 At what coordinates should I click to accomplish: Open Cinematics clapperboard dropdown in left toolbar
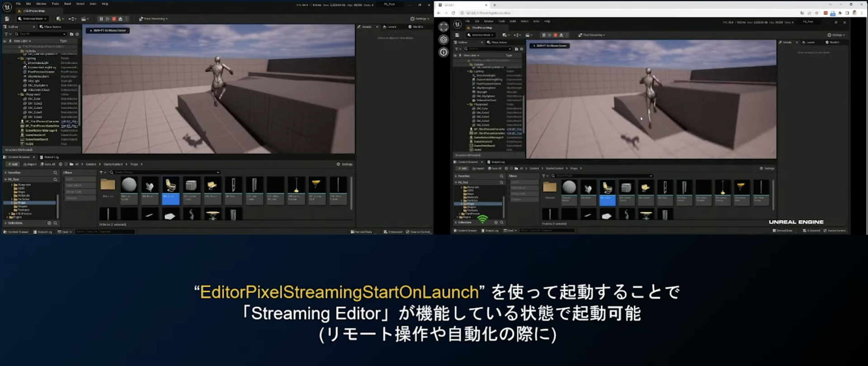click(85, 19)
